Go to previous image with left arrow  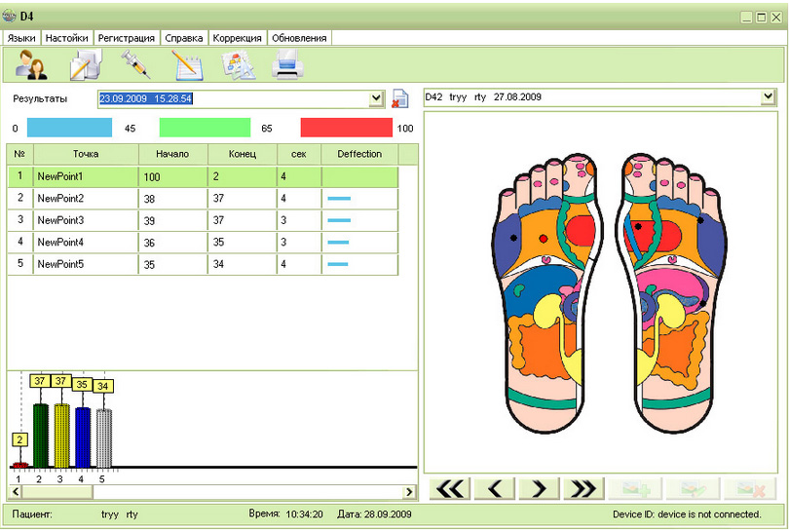(495, 489)
